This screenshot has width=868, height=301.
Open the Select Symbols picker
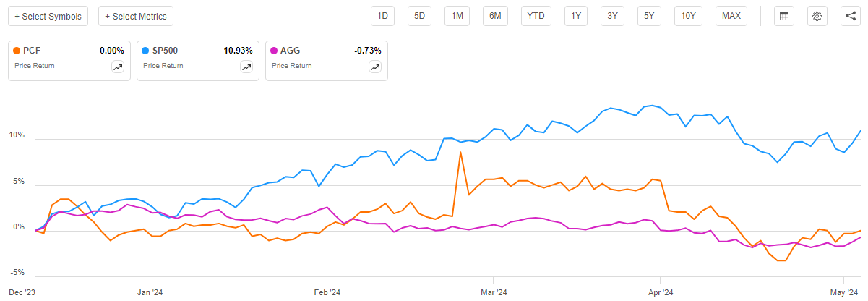click(x=48, y=16)
